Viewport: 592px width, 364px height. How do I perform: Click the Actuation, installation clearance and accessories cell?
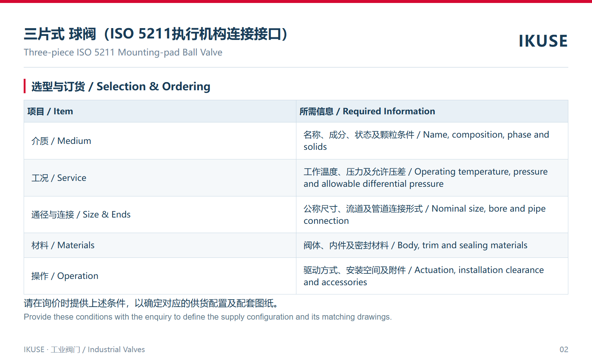point(432,276)
